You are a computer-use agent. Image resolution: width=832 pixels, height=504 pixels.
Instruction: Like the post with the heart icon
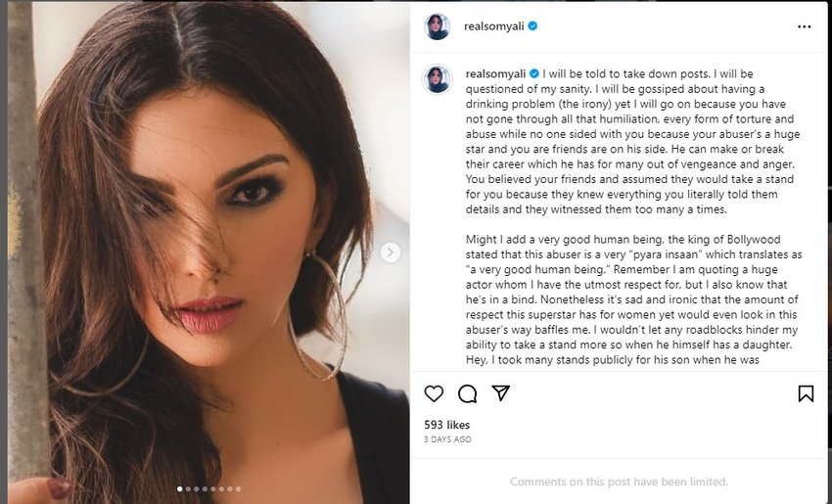click(x=434, y=393)
